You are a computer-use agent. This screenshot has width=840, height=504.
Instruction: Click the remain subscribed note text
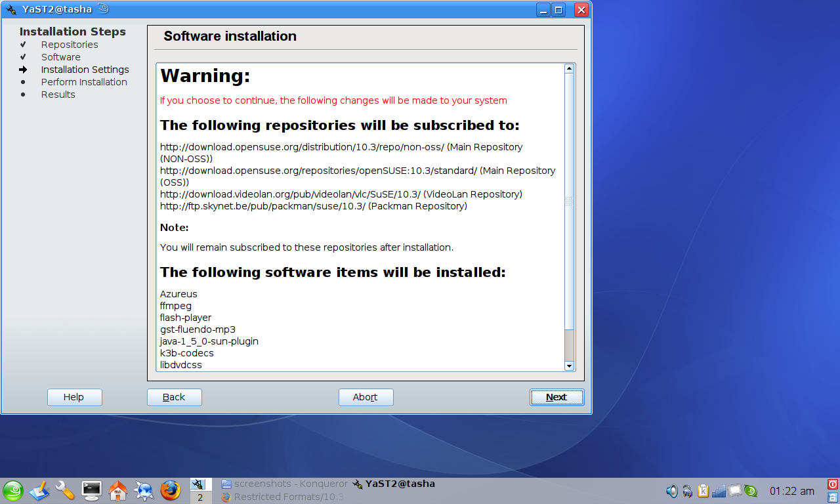coord(306,247)
